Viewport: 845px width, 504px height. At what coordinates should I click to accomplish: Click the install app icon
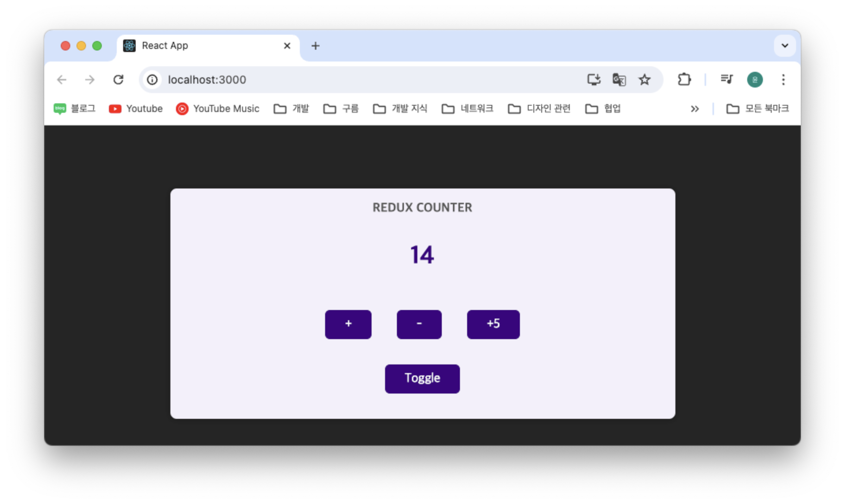594,80
